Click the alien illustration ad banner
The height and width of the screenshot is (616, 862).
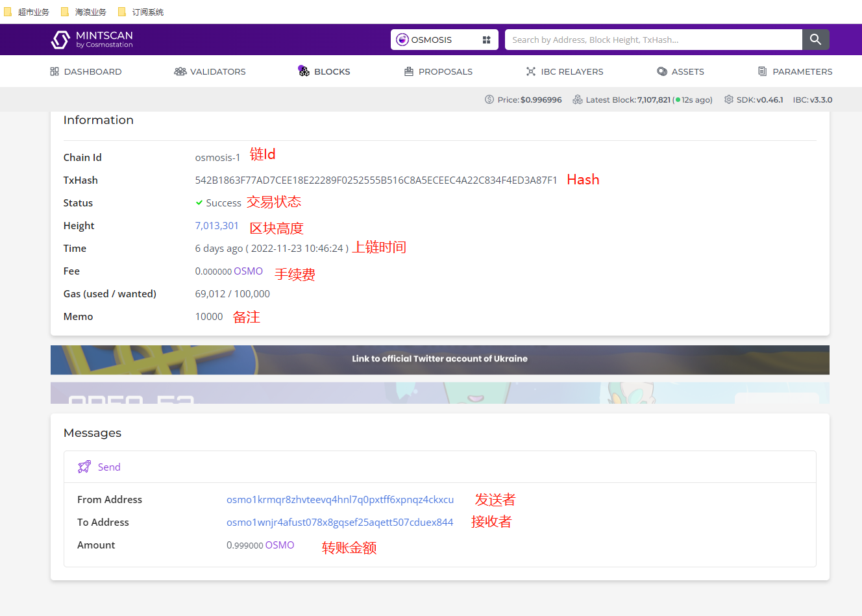[x=440, y=393]
